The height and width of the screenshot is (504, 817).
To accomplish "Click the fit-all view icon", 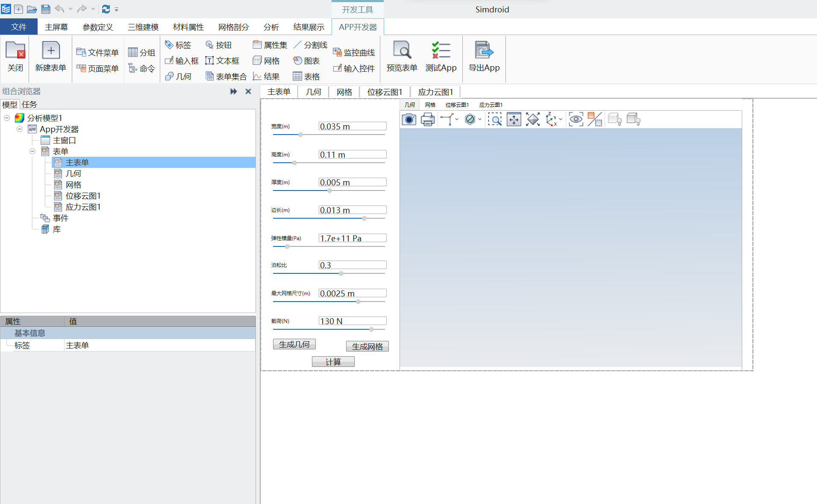I will (x=533, y=120).
